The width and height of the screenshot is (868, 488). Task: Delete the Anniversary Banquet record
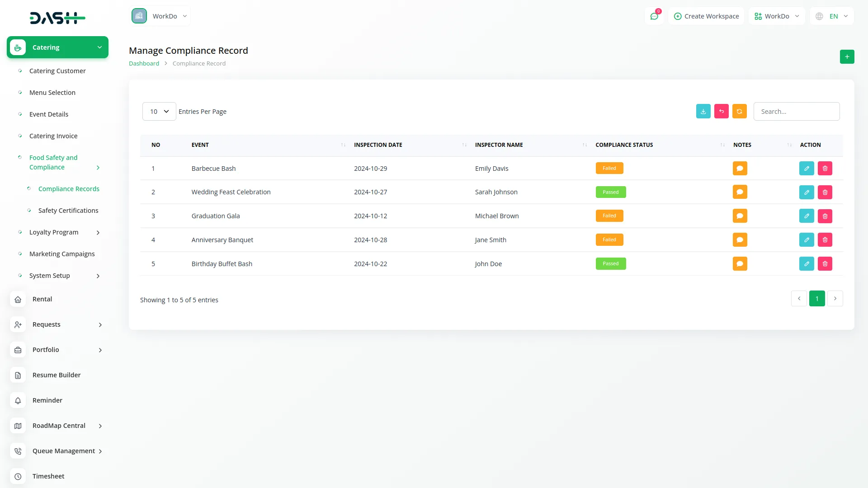[825, 240]
